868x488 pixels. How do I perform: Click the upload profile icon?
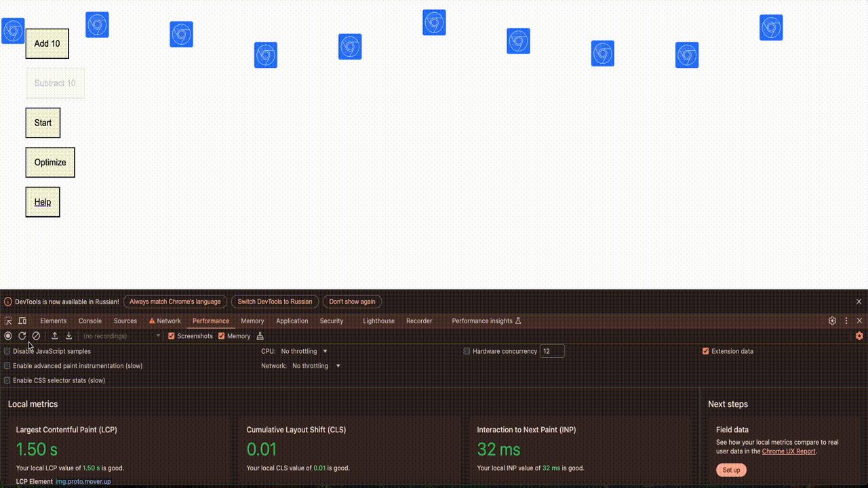(x=55, y=336)
